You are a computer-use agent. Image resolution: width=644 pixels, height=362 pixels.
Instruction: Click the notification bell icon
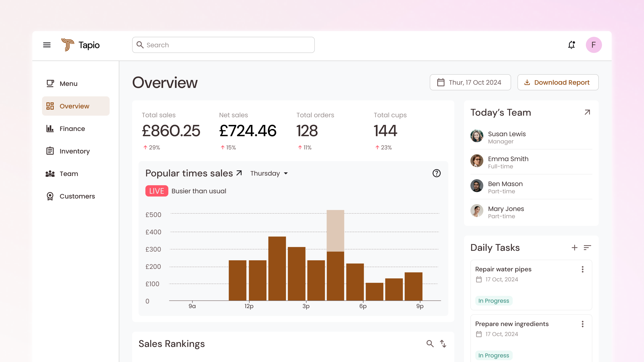click(571, 45)
